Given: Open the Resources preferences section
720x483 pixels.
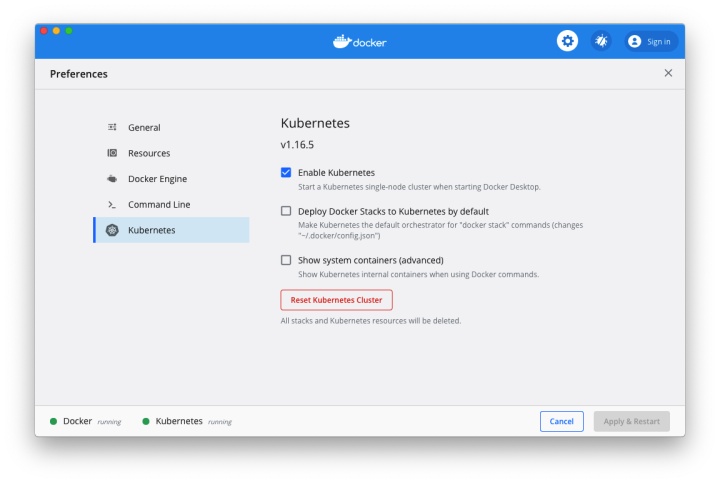Looking at the screenshot, I should (171, 153).
